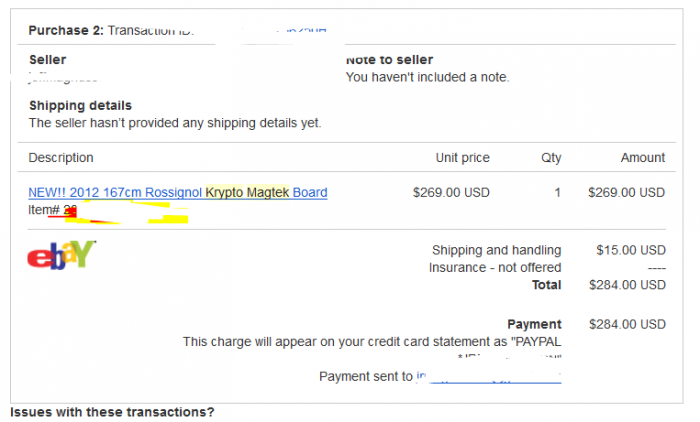This screenshot has width=700, height=422.
Task: Click the Insurance - not offered text
Action: coord(495,267)
